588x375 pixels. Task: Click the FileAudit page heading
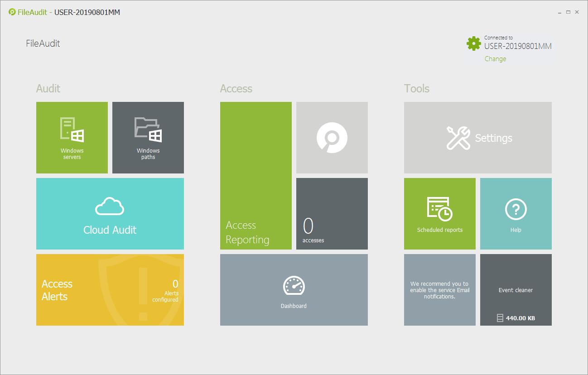point(43,43)
